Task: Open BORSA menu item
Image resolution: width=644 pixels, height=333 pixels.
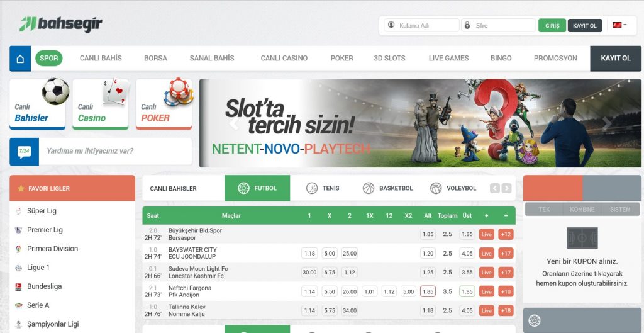Action: coord(156,59)
